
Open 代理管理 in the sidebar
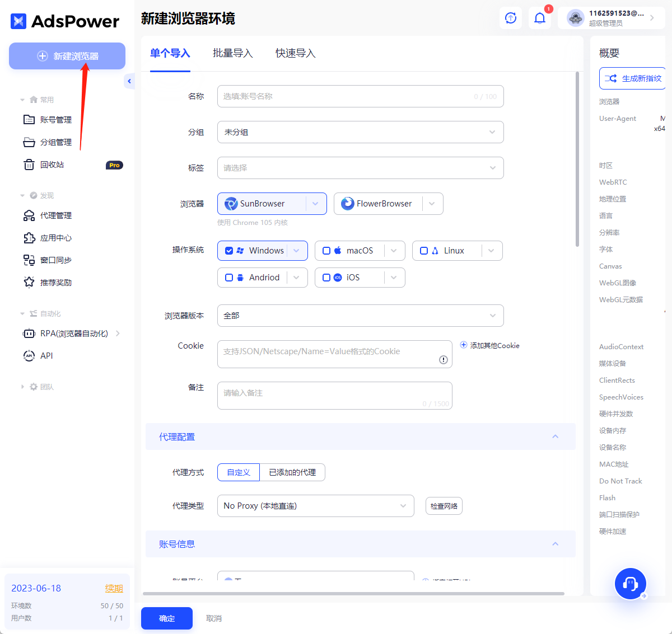[56, 215]
